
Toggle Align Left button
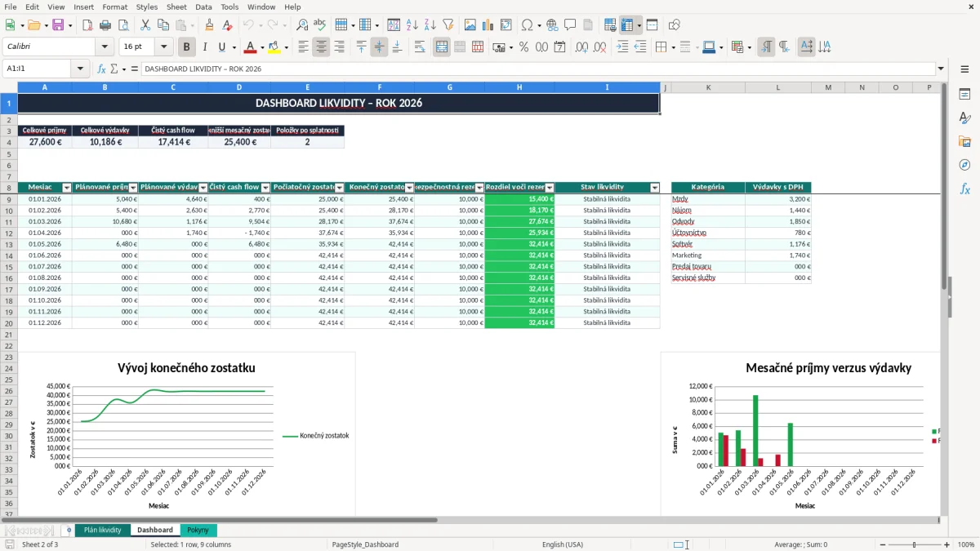click(303, 47)
